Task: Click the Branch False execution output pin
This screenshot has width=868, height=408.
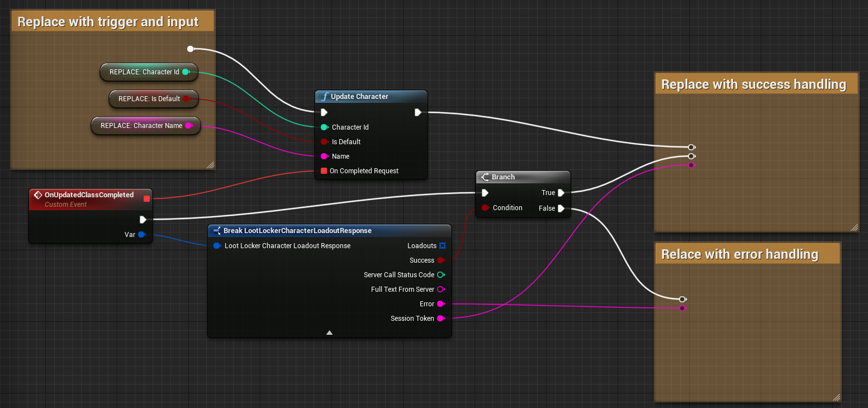Action: point(561,208)
